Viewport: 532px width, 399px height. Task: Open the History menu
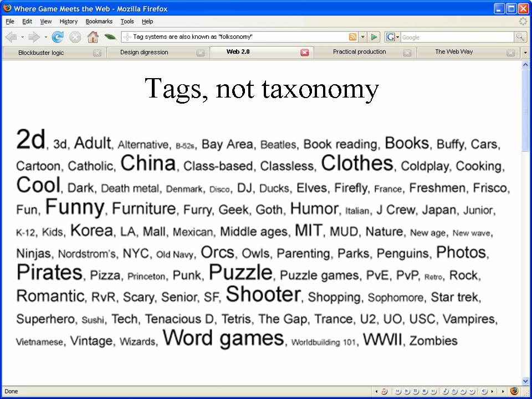69,22
